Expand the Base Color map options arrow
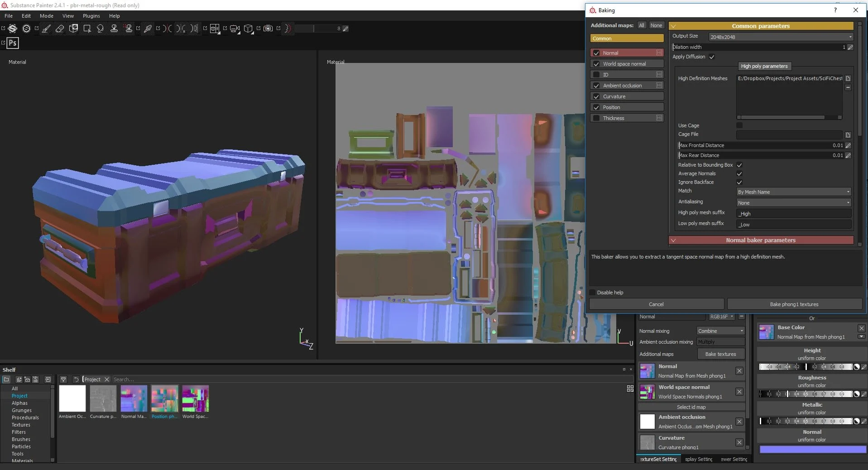 pos(861,337)
